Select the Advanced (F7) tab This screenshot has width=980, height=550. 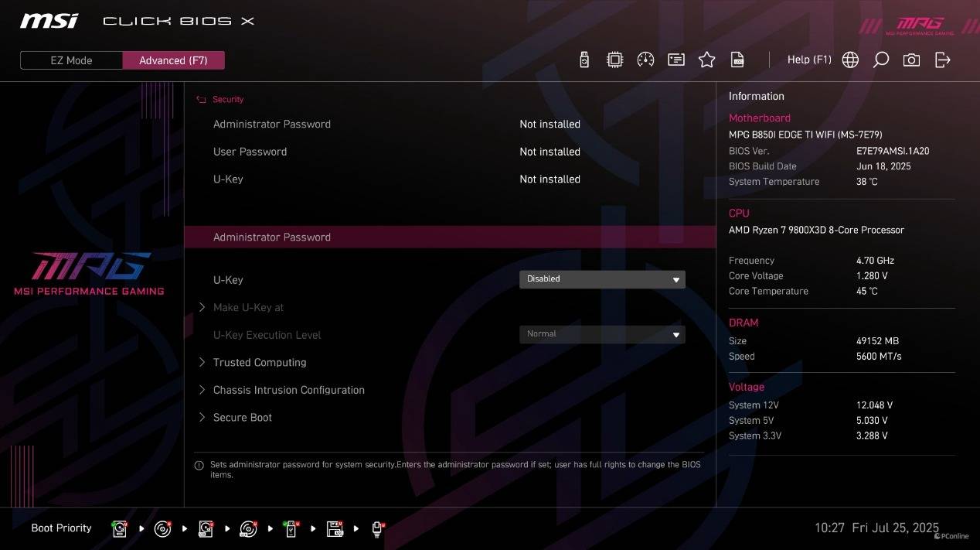[x=173, y=60]
